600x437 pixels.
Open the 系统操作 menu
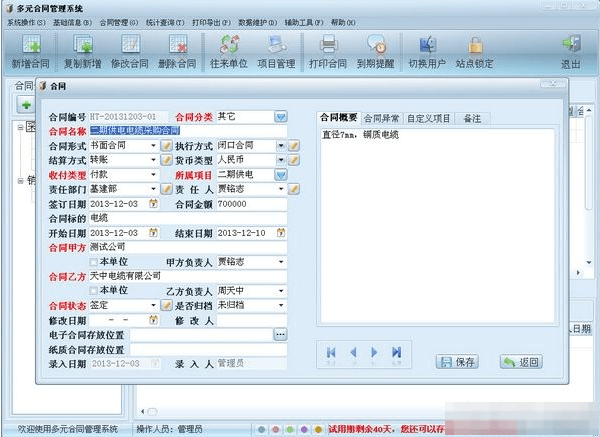(26, 23)
